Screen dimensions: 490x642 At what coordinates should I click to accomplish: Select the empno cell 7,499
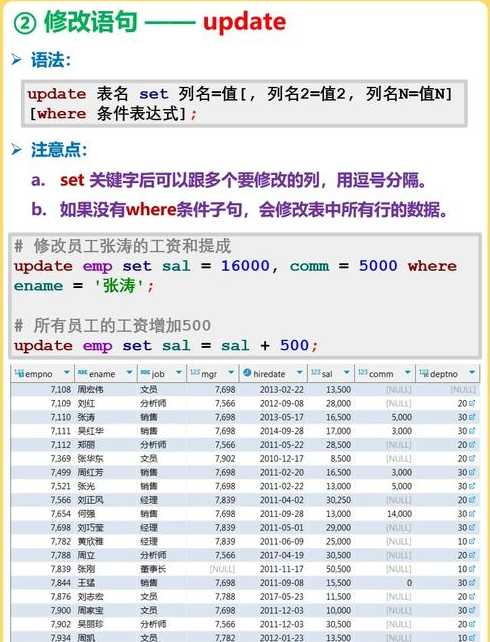pyautogui.click(x=61, y=472)
